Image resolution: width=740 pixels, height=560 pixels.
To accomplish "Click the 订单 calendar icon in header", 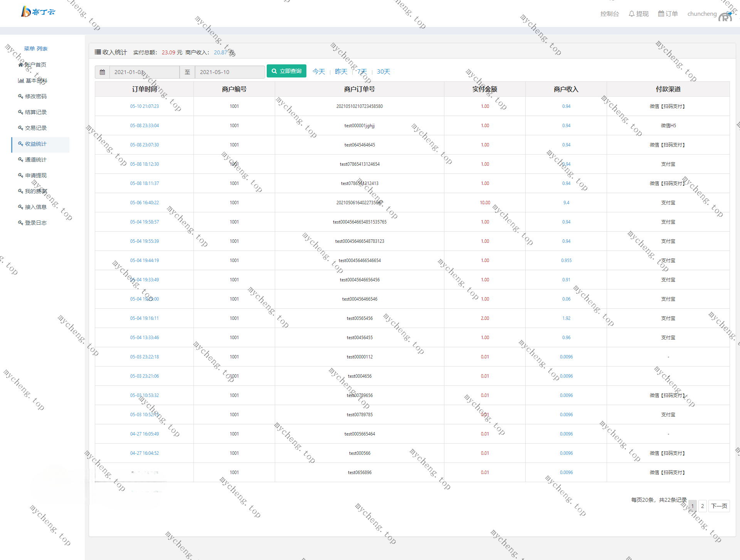I will (661, 14).
